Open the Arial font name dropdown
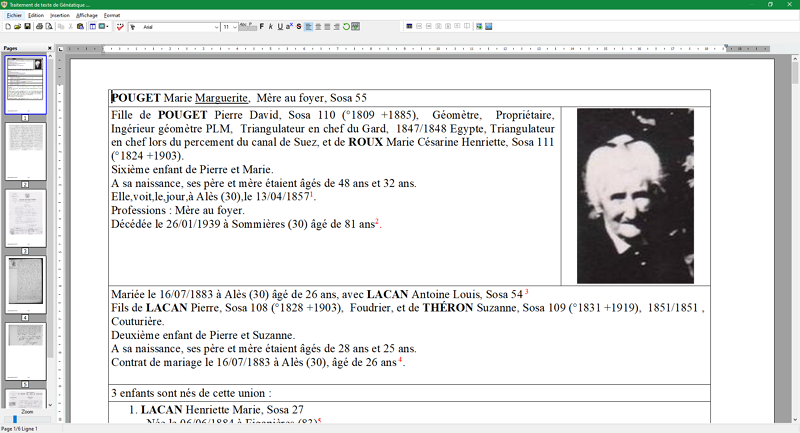Image resolution: width=800 pixels, height=433 pixels. point(216,27)
